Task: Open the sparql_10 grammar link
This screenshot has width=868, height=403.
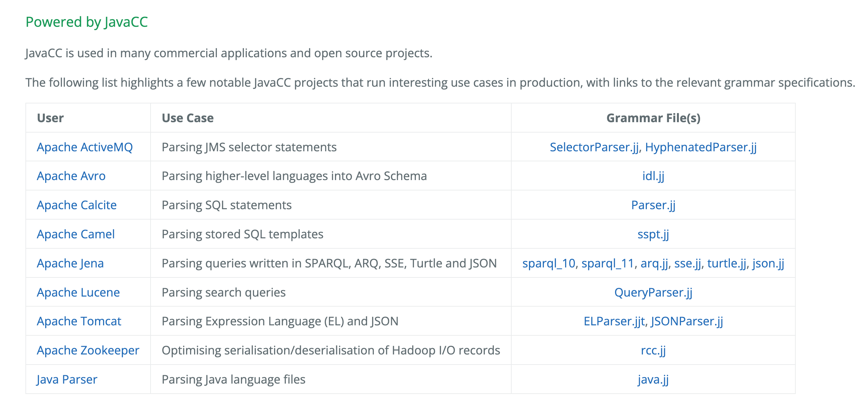Action: 548,263
